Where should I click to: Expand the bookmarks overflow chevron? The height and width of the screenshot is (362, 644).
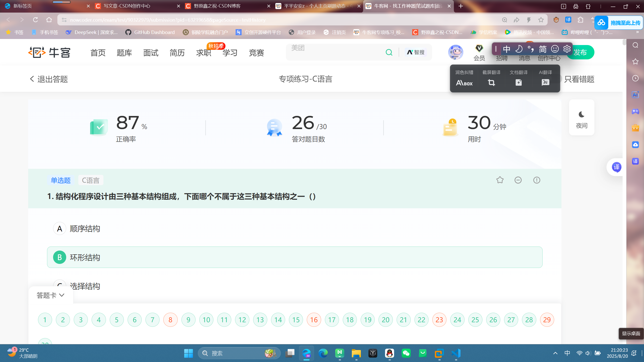(637, 32)
